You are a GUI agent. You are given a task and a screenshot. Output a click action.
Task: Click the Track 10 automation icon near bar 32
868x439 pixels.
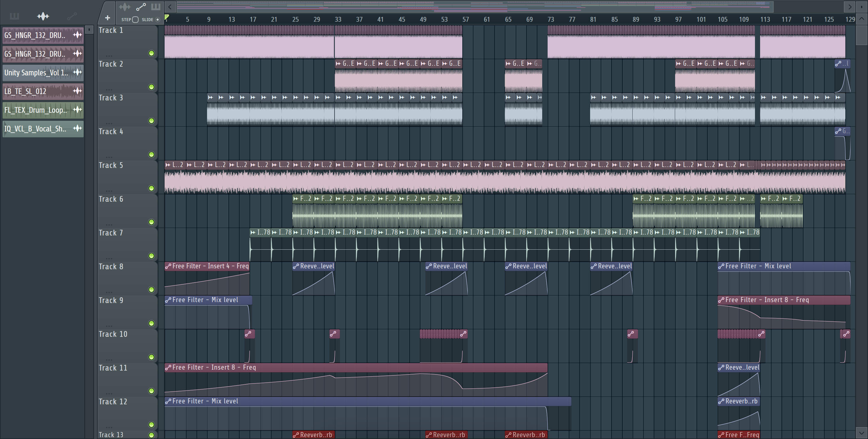333,334
